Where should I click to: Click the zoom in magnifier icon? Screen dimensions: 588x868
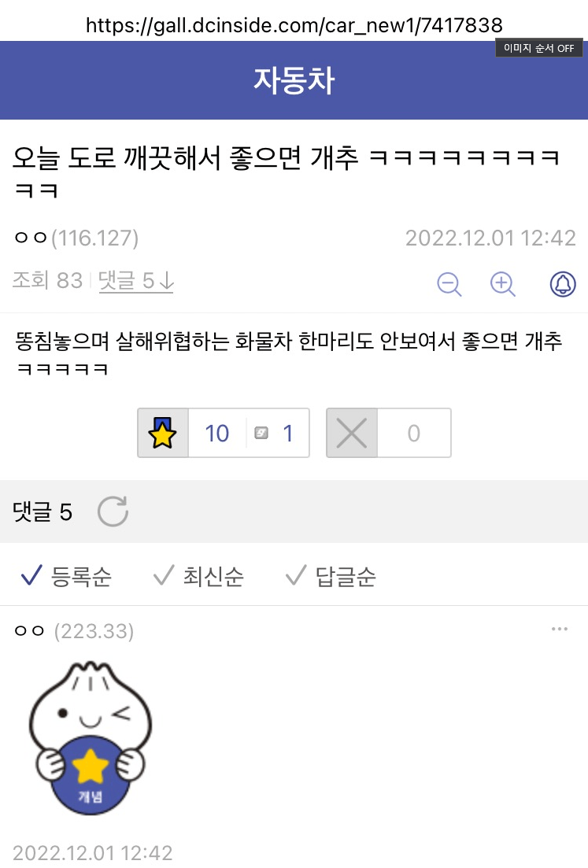coord(503,284)
